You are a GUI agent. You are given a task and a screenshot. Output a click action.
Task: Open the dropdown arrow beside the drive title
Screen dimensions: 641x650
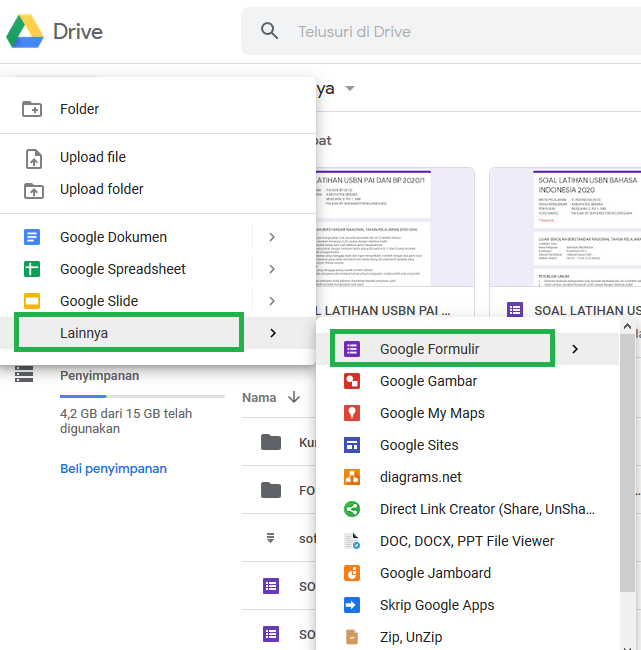350,88
